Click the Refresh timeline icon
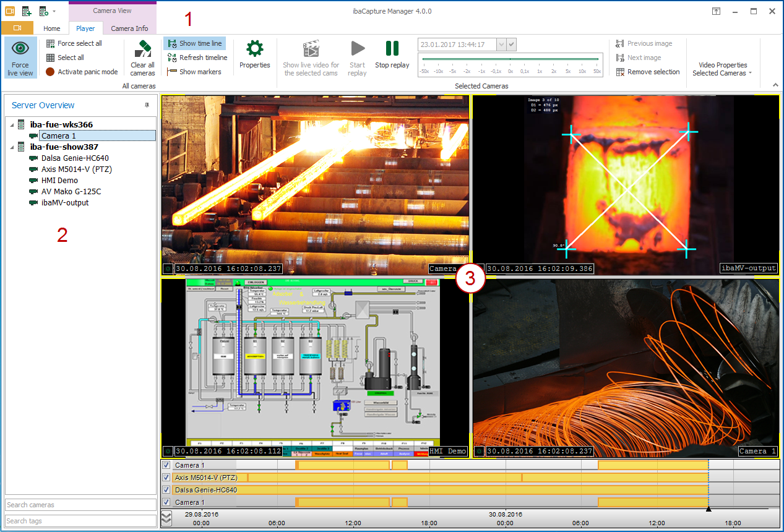This screenshot has width=784, height=532. coord(172,58)
